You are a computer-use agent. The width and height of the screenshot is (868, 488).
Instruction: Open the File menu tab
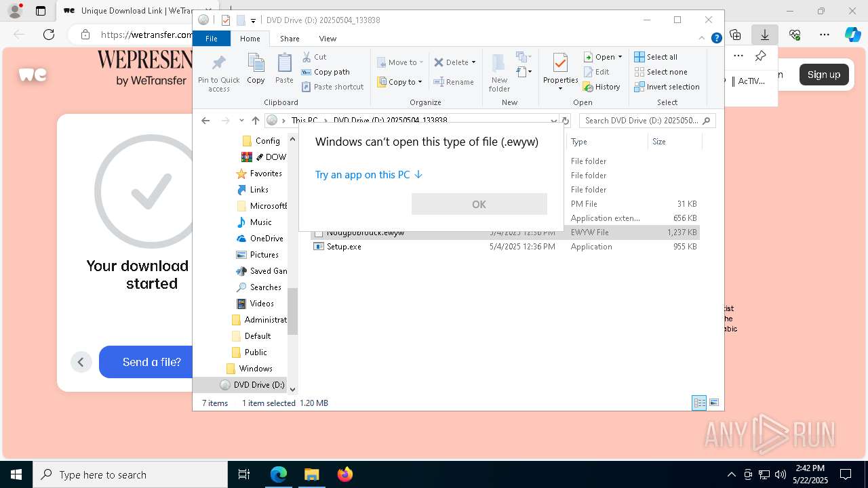[x=212, y=39]
